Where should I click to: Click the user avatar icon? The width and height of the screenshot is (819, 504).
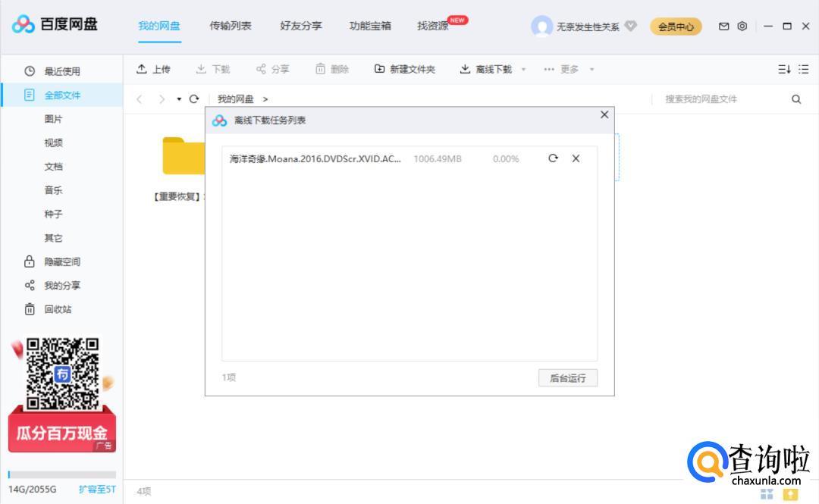[541, 26]
